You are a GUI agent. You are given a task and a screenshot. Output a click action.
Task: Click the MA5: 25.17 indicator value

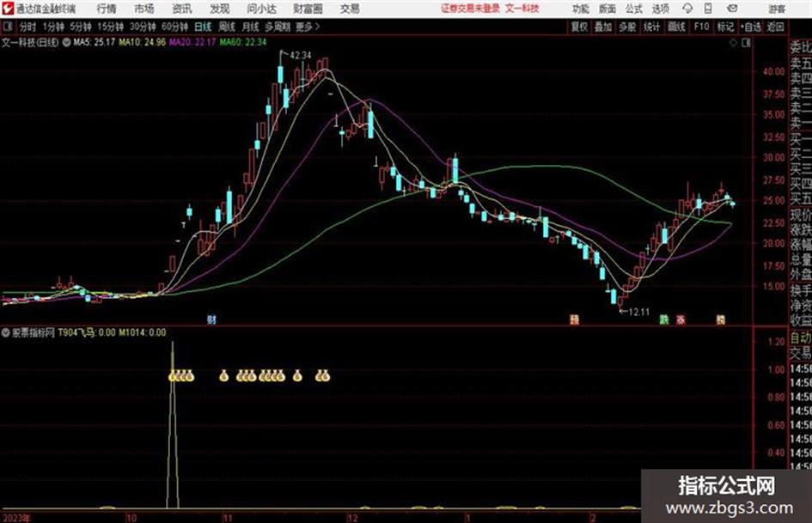click(94, 42)
